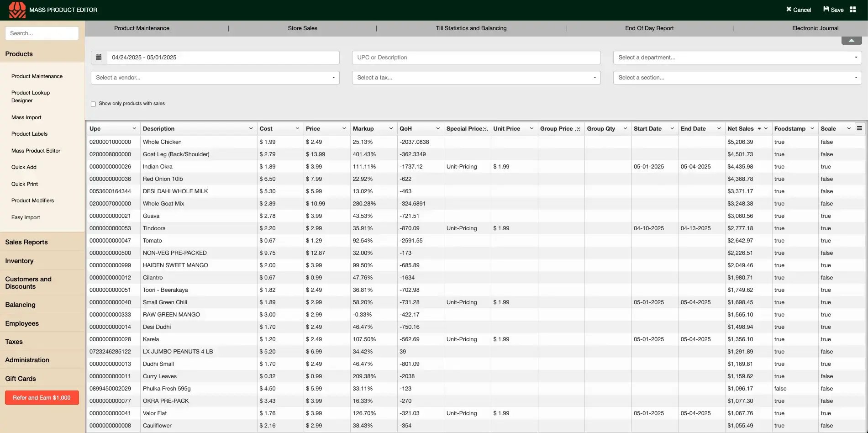Click the Refer and Earn $1,000 button
This screenshot has height=433, width=868.
click(42, 397)
